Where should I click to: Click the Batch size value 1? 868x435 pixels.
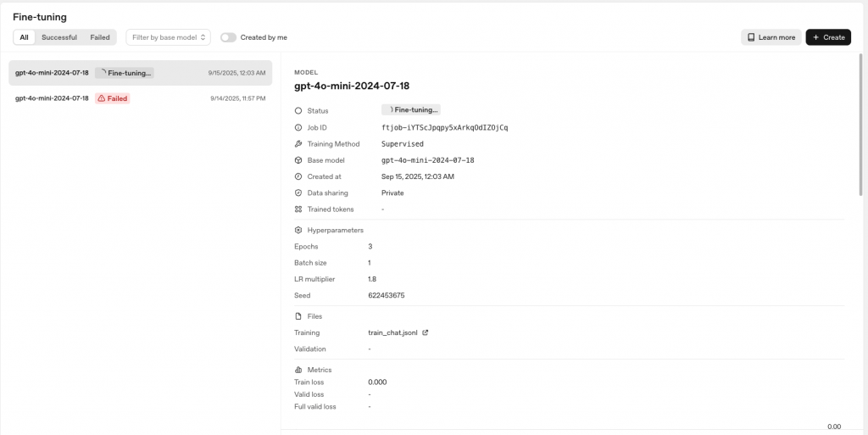click(x=370, y=263)
